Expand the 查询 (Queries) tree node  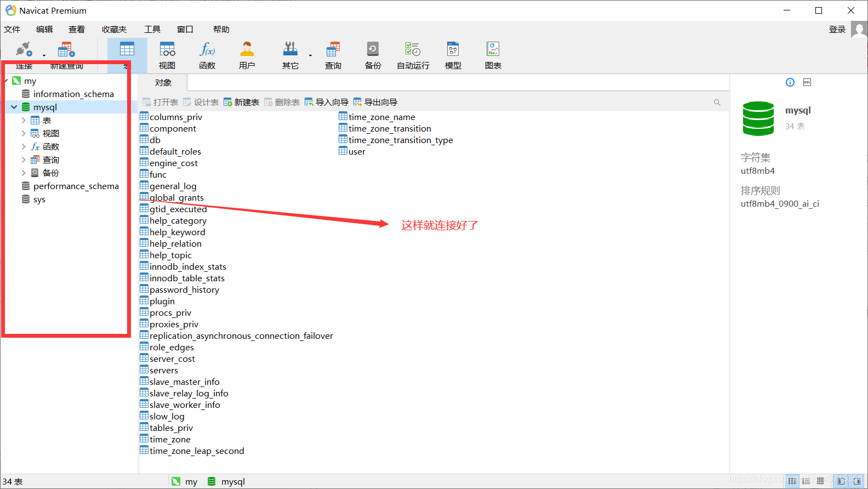pyautogui.click(x=24, y=160)
